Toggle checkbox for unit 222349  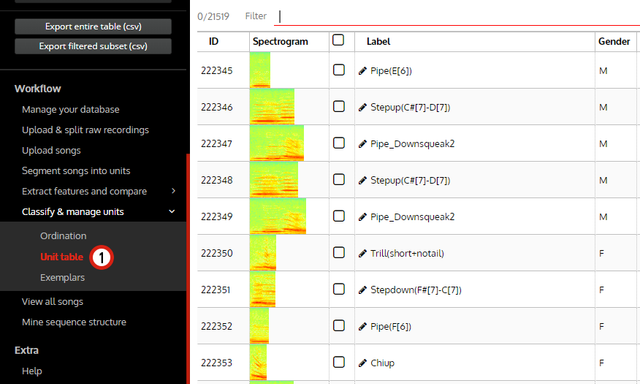tap(339, 216)
